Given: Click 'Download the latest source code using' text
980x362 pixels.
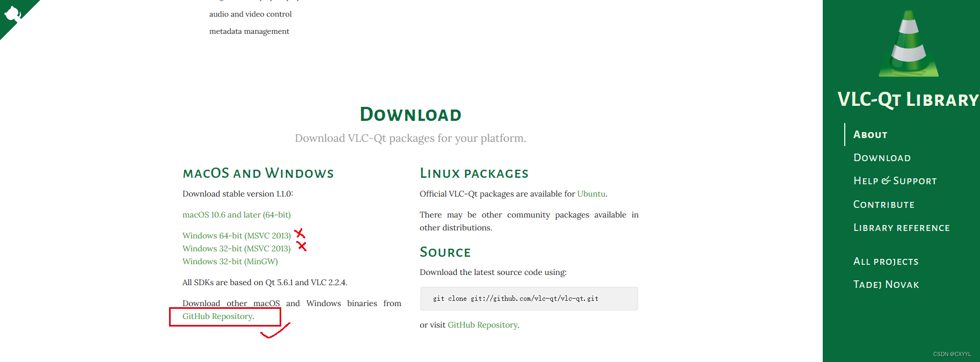Looking at the screenshot, I should click(493, 272).
